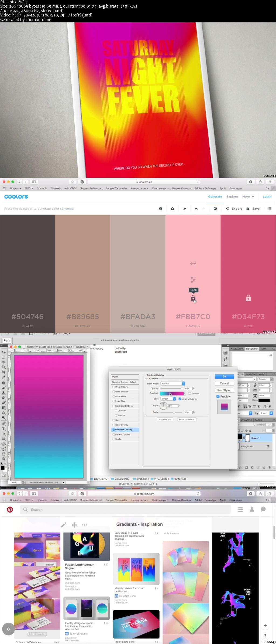
Task: Click the gradient overlay Scale slider
Action: [x=171, y=412]
